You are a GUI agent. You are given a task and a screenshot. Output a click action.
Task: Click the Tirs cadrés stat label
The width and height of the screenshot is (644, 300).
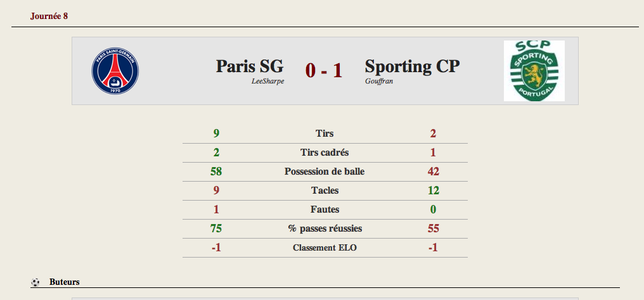point(325,153)
